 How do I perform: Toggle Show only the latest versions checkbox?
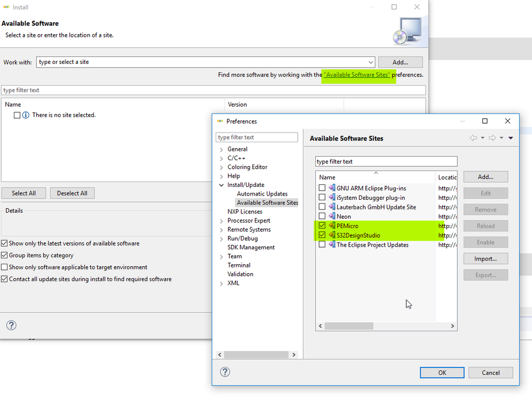(x=4, y=243)
